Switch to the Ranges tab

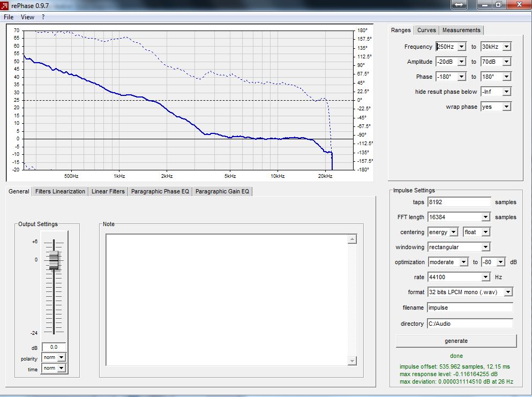pyautogui.click(x=401, y=30)
